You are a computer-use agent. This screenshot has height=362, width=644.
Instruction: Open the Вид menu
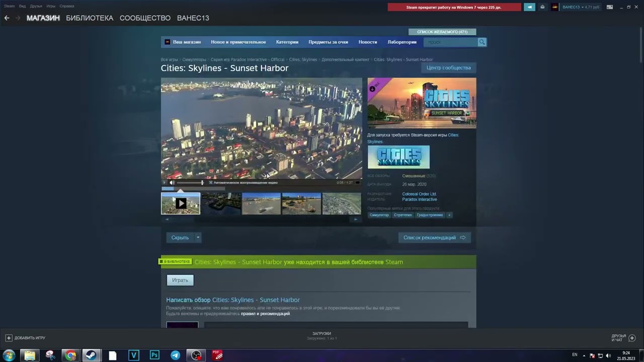23,6
